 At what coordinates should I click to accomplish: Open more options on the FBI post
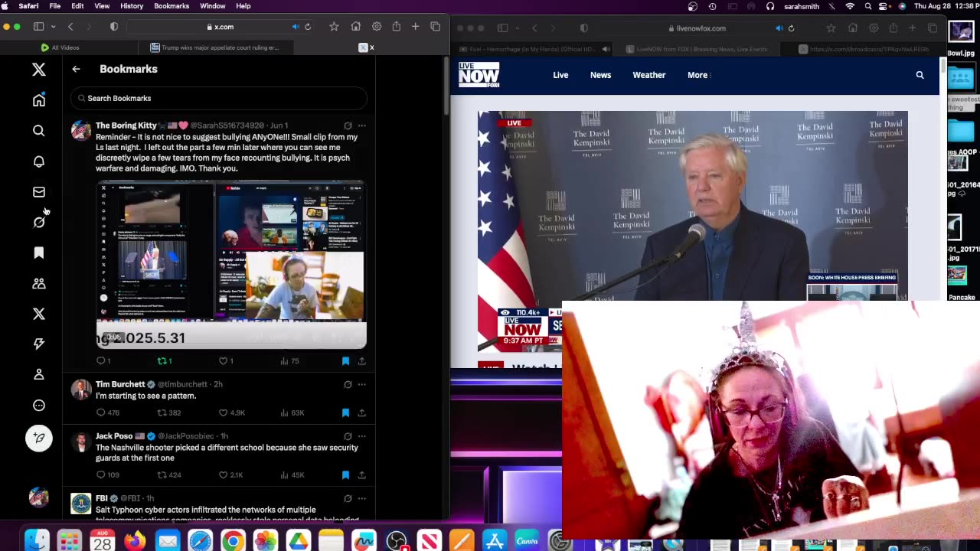361,498
